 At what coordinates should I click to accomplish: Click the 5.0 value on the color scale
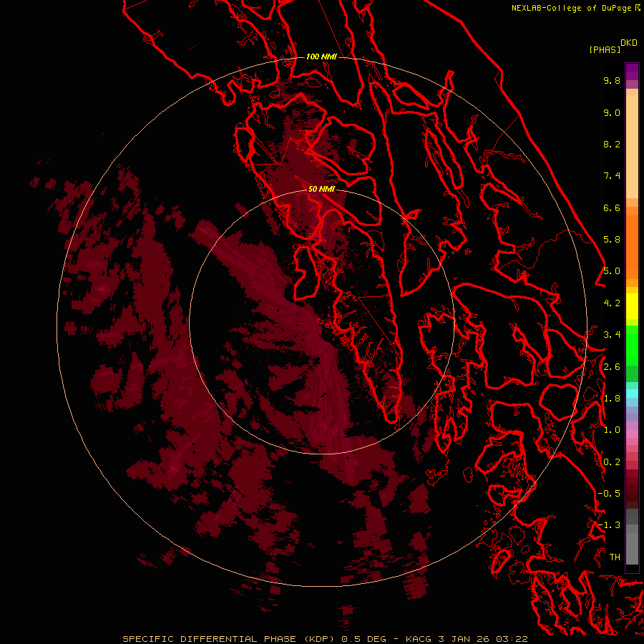click(x=612, y=271)
